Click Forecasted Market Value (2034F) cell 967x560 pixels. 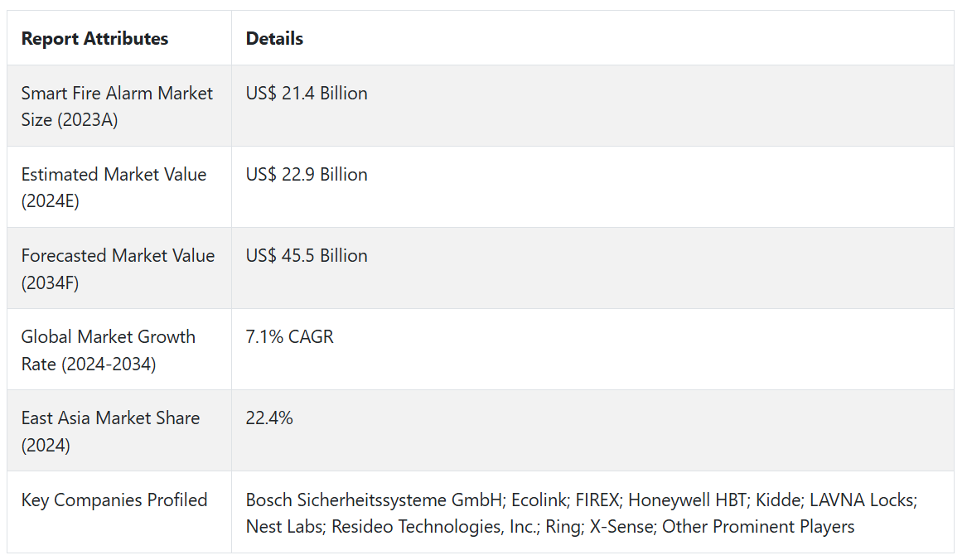(118, 268)
